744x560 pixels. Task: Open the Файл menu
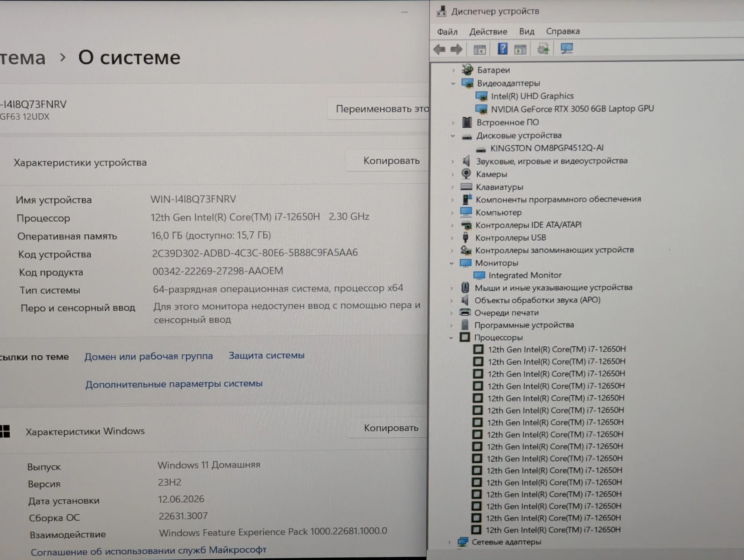tap(447, 32)
